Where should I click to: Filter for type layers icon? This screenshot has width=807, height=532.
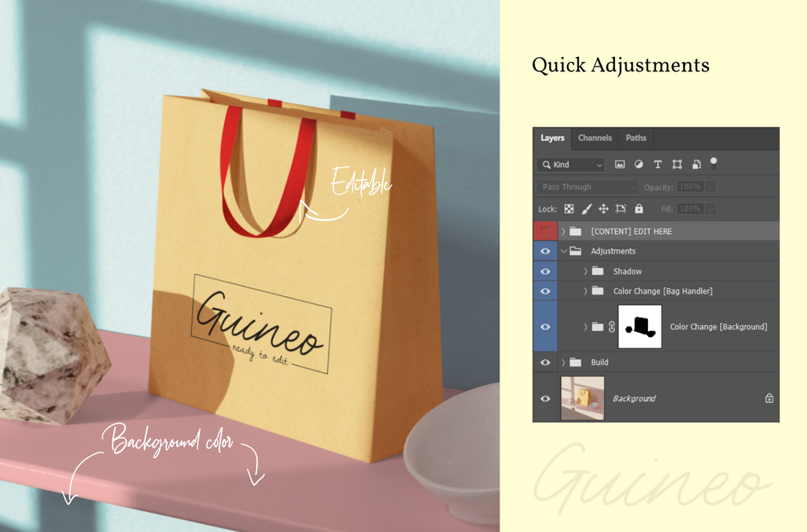(658, 164)
